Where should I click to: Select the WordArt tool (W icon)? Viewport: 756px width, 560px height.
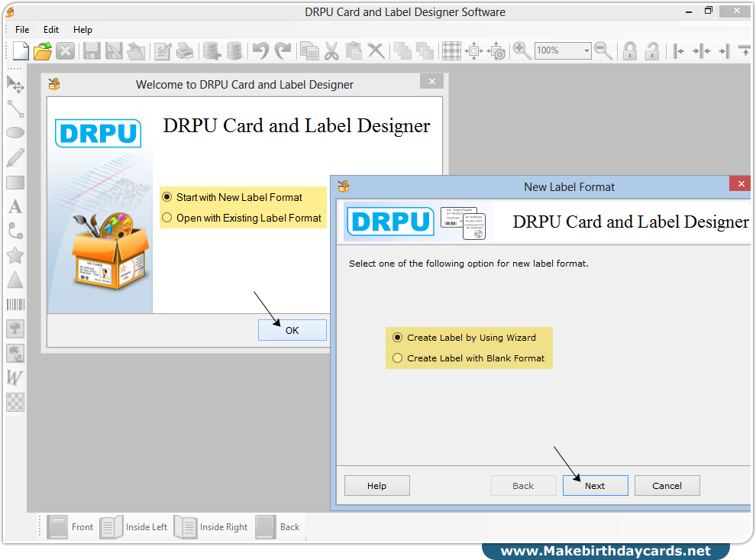(15, 377)
